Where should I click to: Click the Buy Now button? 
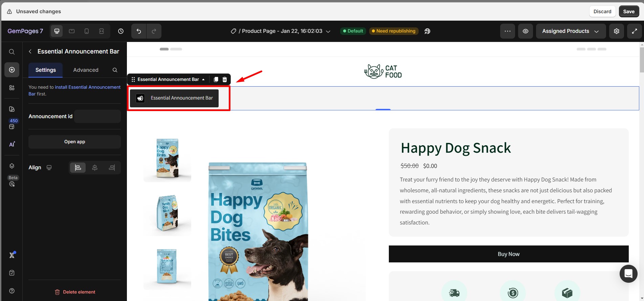[x=509, y=254]
